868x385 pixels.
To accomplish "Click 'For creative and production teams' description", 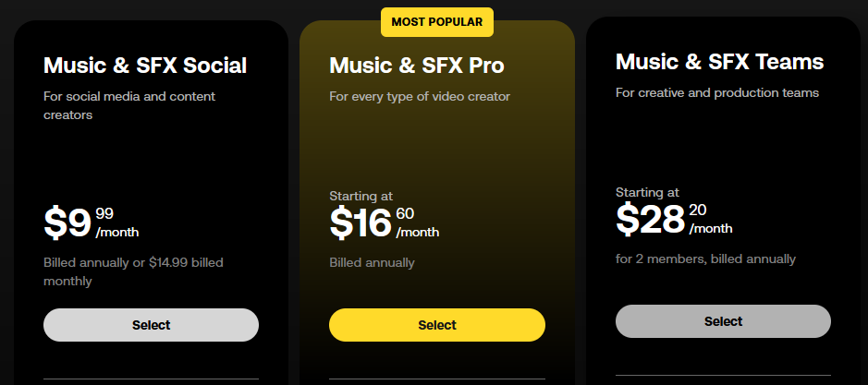I will coord(717,93).
